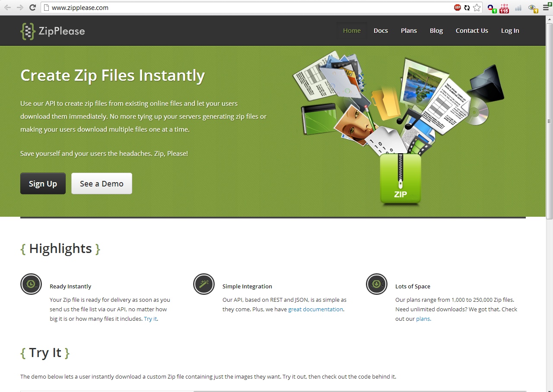Click the page info icon in address bar

(47, 7)
